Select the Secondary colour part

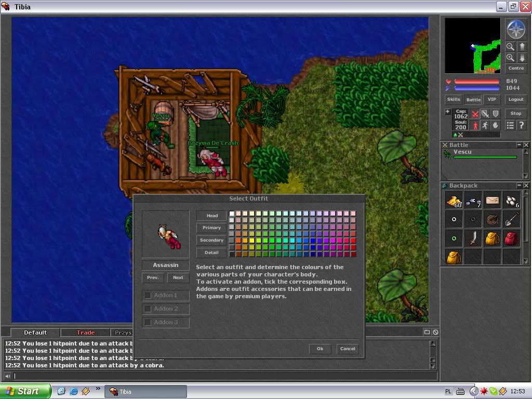point(212,240)
